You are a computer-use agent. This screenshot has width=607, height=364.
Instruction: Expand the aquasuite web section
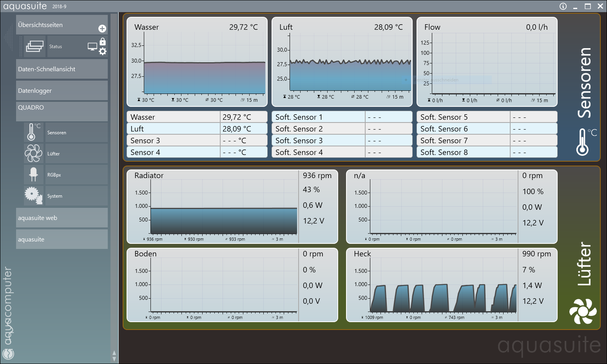pyautogui.click(x=62, y=218)
